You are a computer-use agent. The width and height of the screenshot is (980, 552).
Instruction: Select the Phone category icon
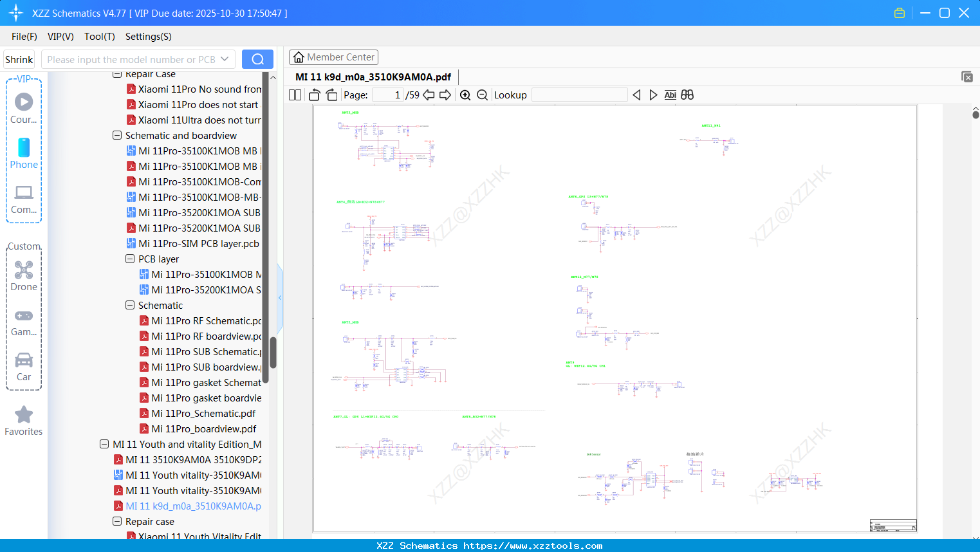point(24,147)
